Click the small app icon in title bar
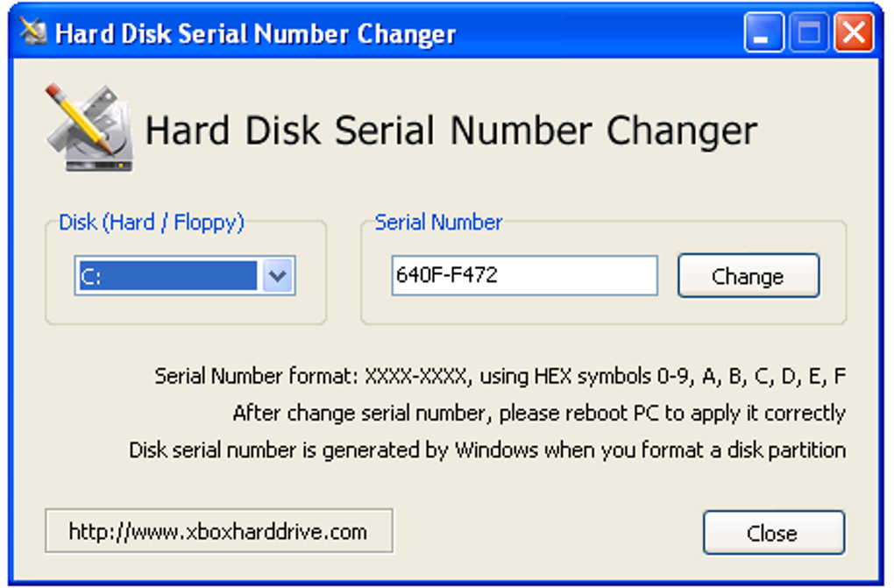The height and width of the screenshot is (588, 894). coord(32,33)
